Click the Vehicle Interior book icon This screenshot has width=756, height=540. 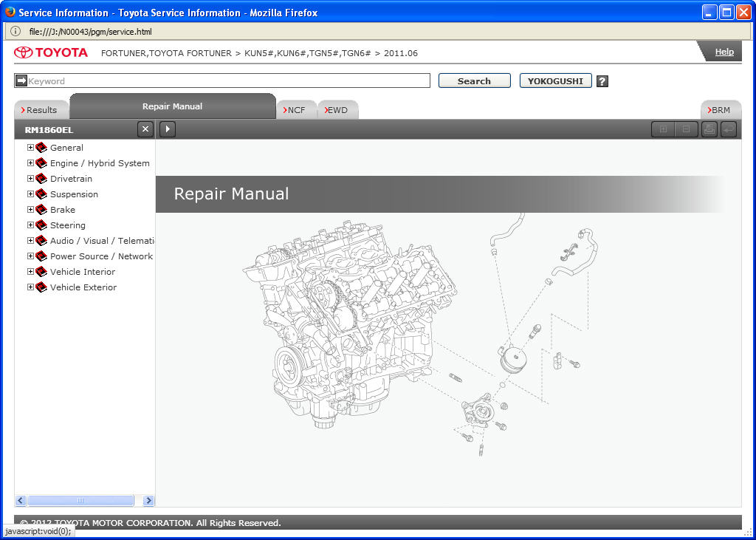click(x=41, y=272)
